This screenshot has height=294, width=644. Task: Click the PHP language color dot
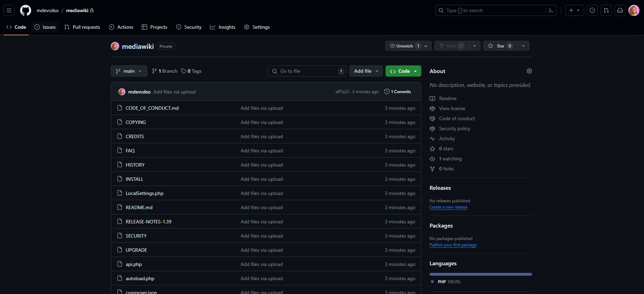point(432,282)
